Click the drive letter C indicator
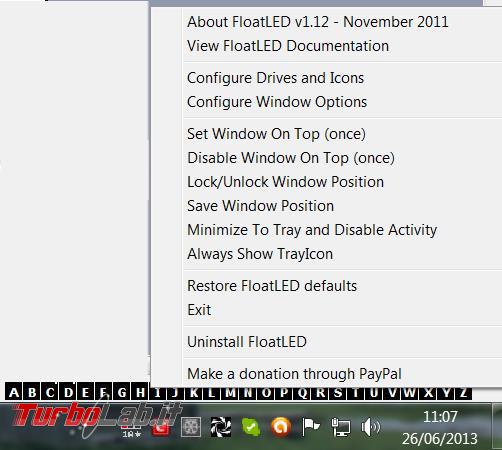Screen dimensions: 502x450 [50, 392]
